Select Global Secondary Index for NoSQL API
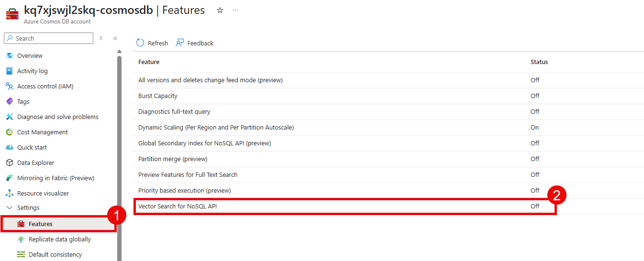 click(x=389, y=143)
